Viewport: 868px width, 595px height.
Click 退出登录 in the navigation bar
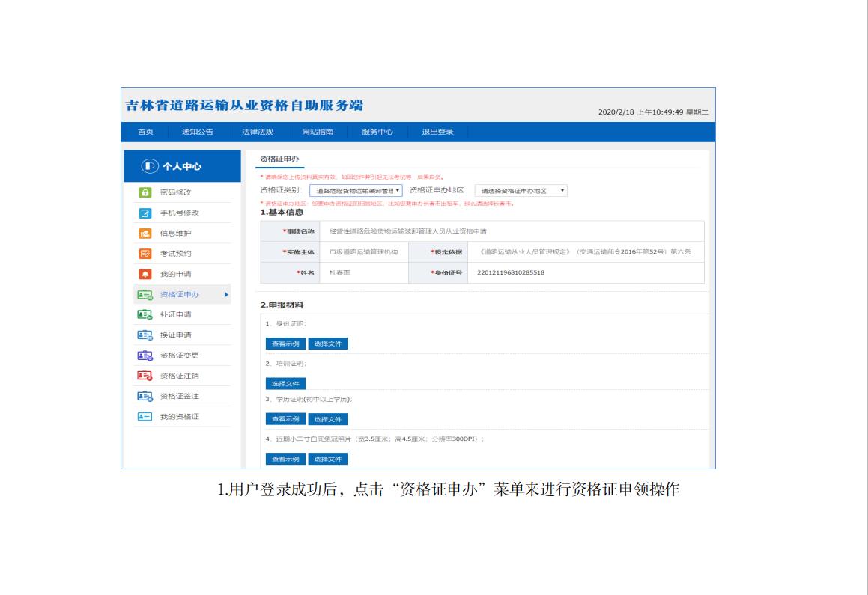438,132
